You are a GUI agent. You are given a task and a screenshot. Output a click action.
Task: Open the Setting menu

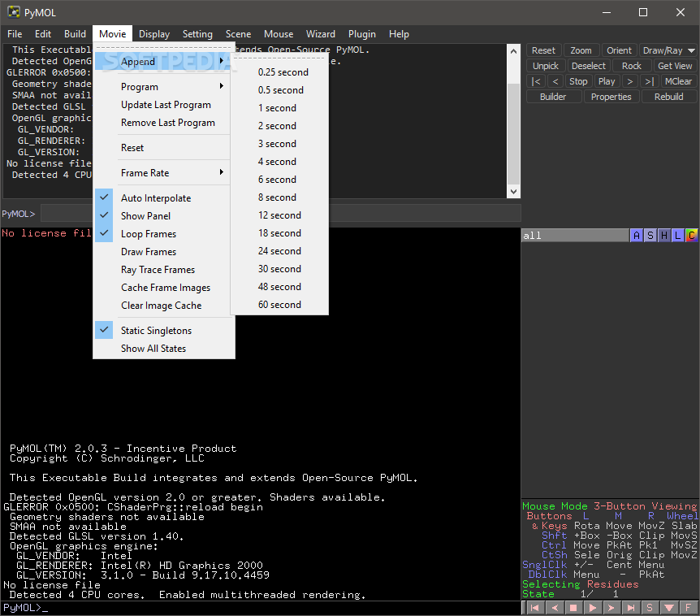[197, 34]
